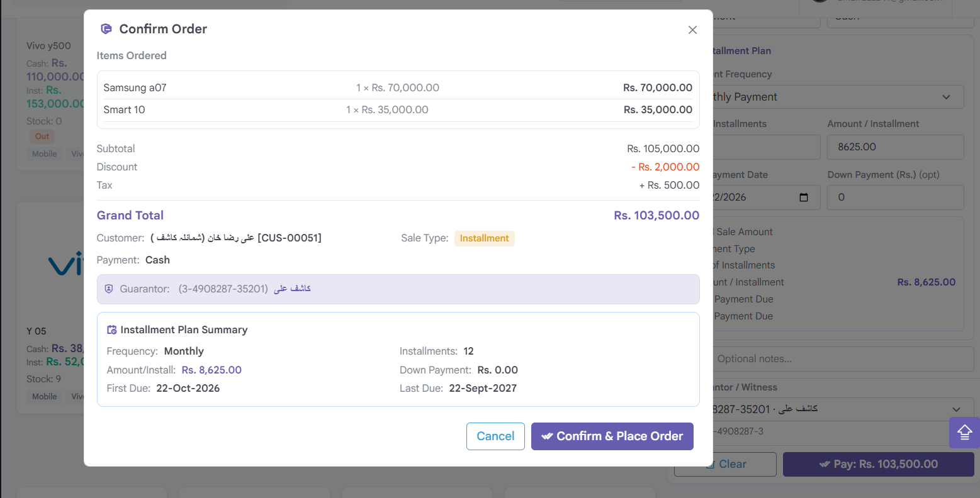Click the Out stock badge on Vivo y500
The width and height of the screenshot is (980, 498).
(x=42, y=136)
